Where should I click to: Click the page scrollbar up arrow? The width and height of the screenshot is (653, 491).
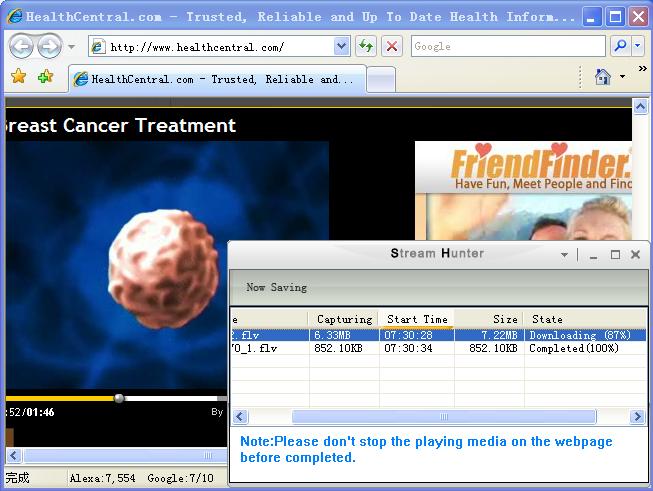click(x=641, y=106)
